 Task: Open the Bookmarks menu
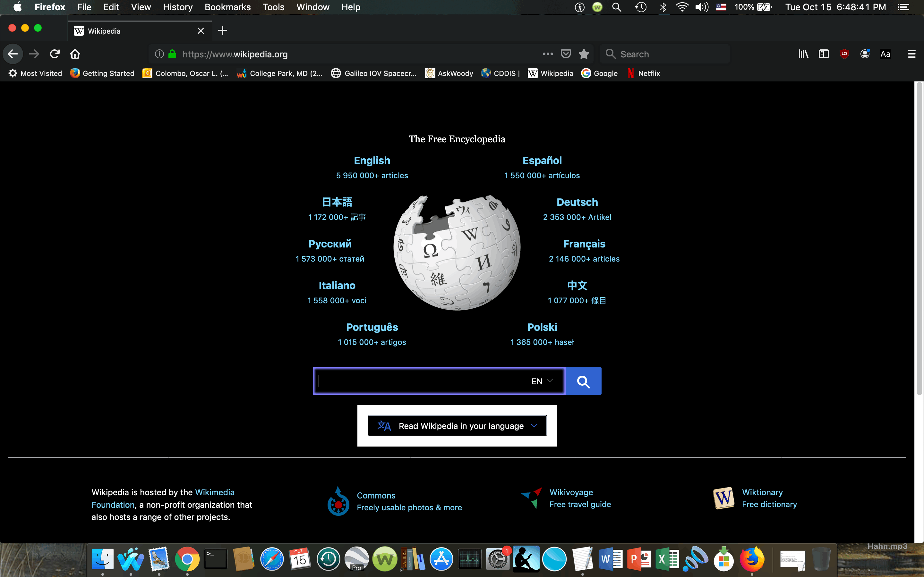(227, 7)
